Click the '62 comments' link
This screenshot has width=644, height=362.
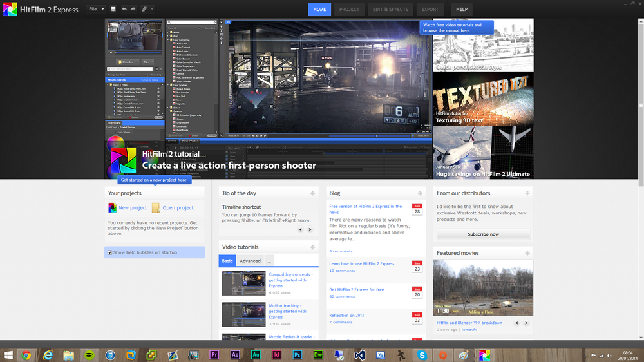342,297
